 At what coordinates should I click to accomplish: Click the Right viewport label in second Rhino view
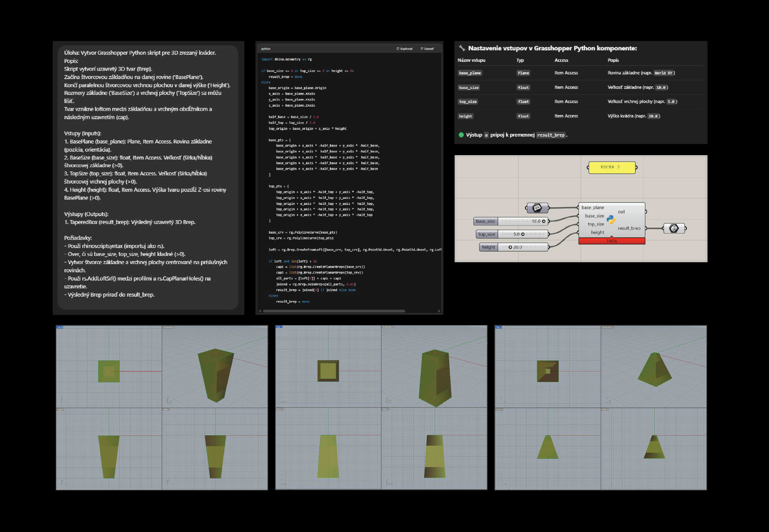coord(385,409)
